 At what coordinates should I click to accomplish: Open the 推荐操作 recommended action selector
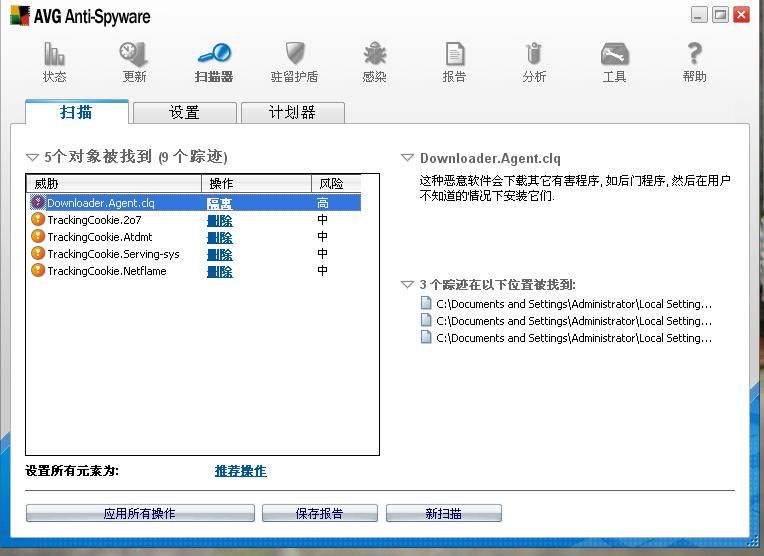click(241, 471)
